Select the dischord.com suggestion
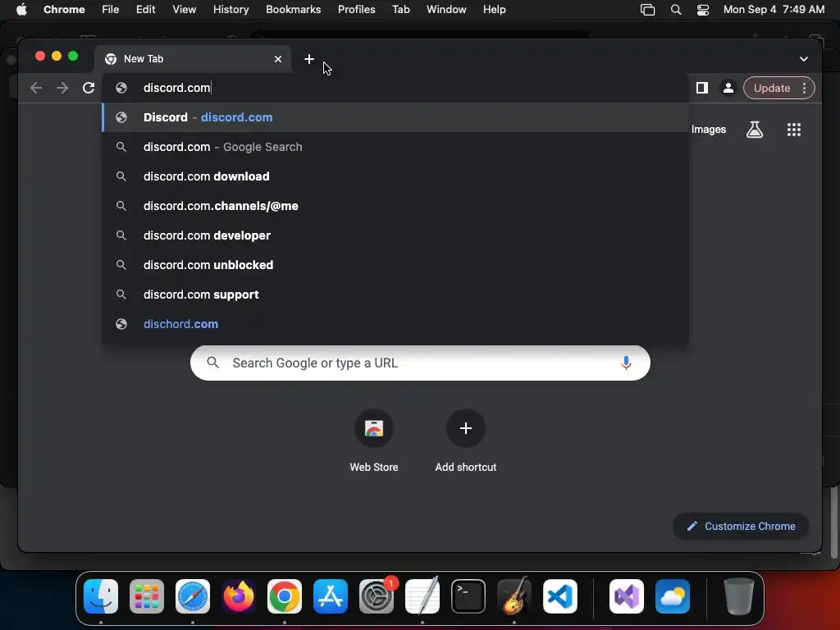This screenshot has height=630, width=840. (x=395, y=323)
